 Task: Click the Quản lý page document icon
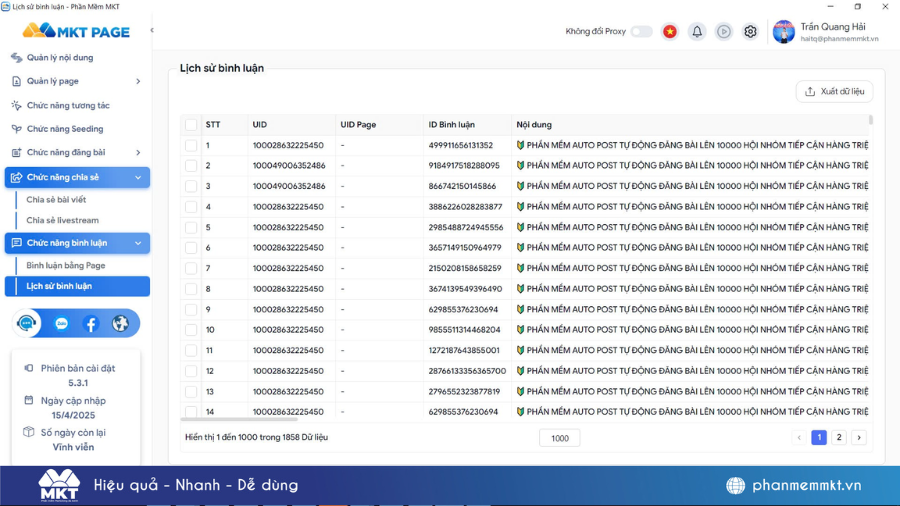(17, 81)
